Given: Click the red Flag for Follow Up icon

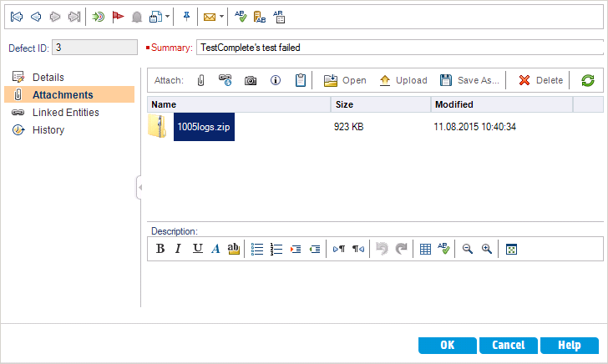Looking at the screenshot, I should (x=118, y=17).
